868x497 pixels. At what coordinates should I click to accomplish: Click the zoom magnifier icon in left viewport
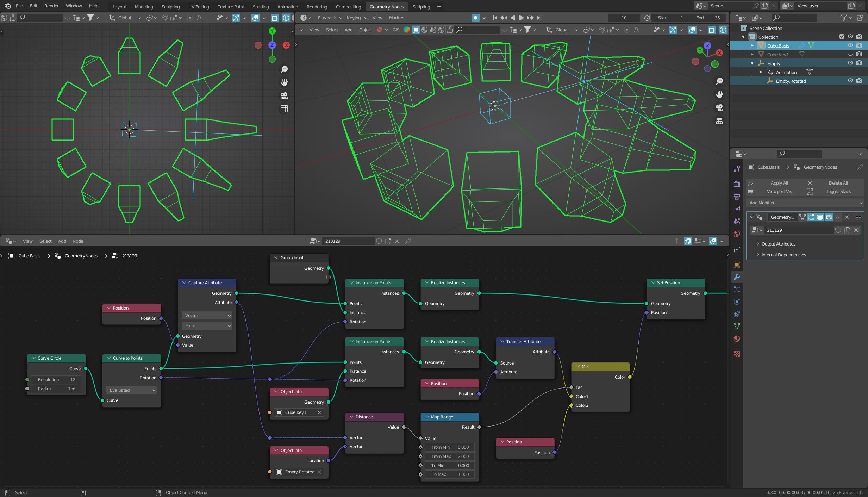pyautogui.click(x=284, y=69)
